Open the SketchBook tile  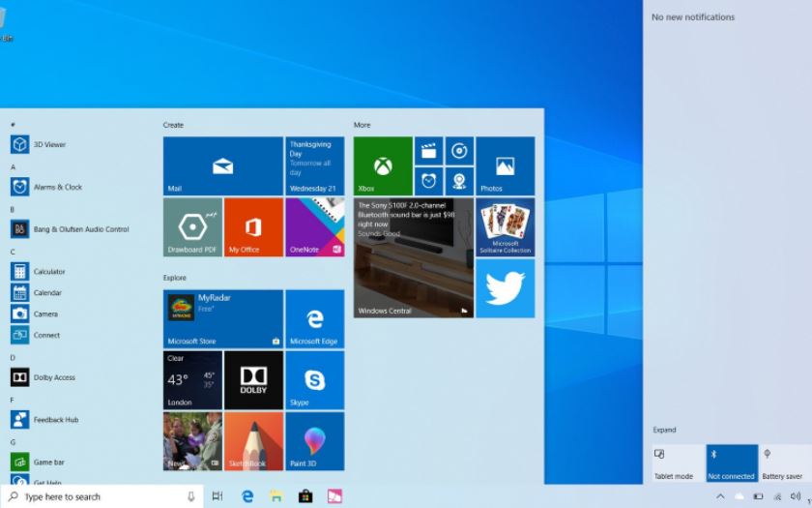coord(253,441)
